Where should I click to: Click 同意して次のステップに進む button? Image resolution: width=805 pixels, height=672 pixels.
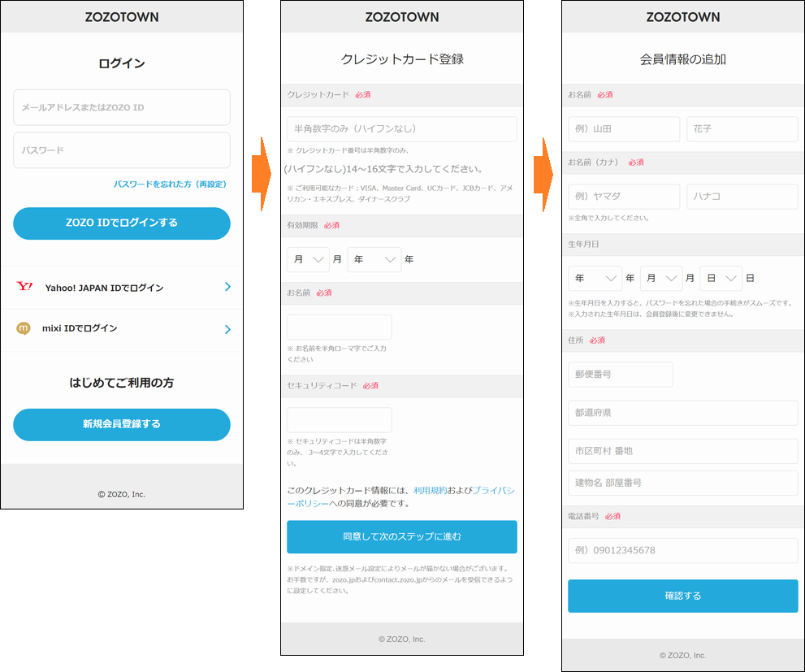[x=401, y=537]
